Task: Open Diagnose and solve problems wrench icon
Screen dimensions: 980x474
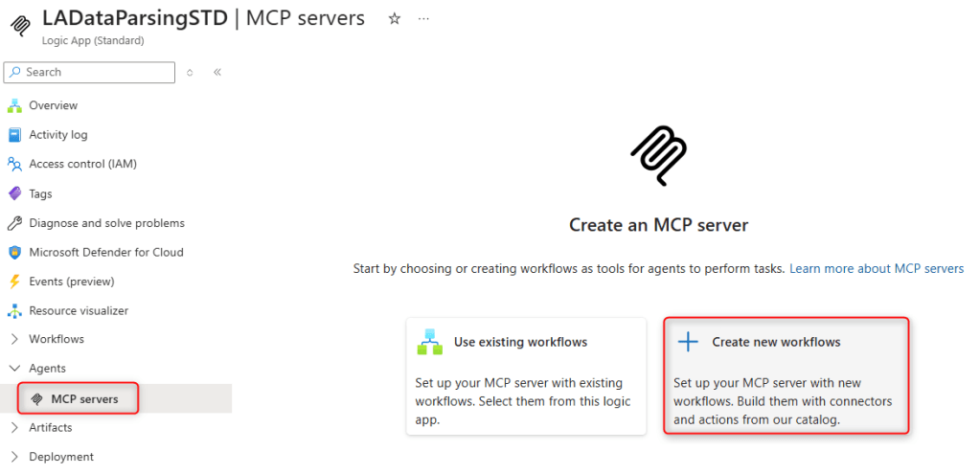Action: (x=14, y=223)
